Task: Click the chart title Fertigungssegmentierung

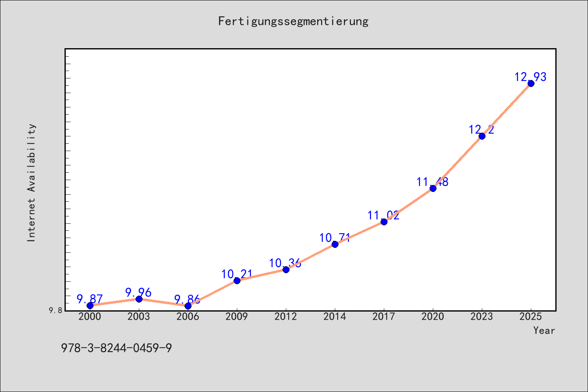Action: [x=293, y=21]
